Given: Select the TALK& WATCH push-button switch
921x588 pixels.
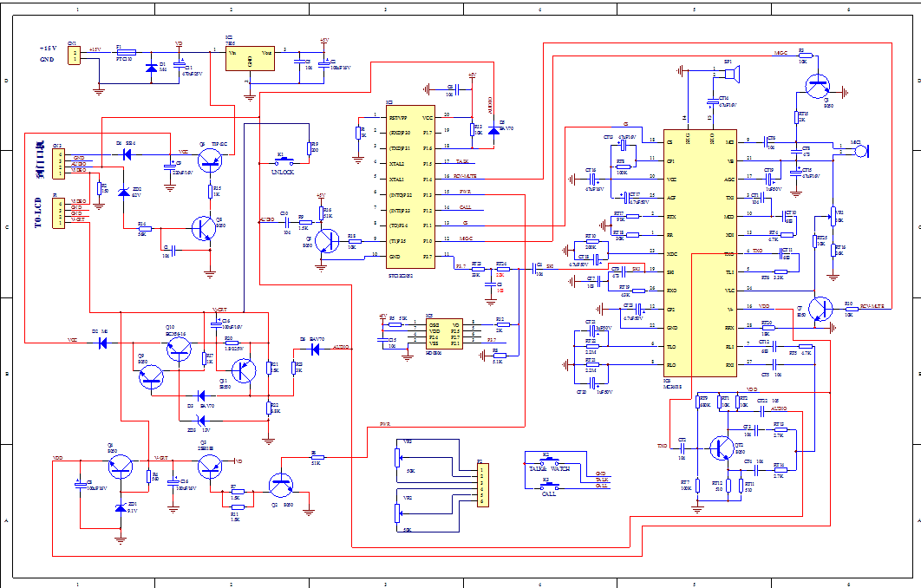Looking at the screenshot, I should pos(549,461).
